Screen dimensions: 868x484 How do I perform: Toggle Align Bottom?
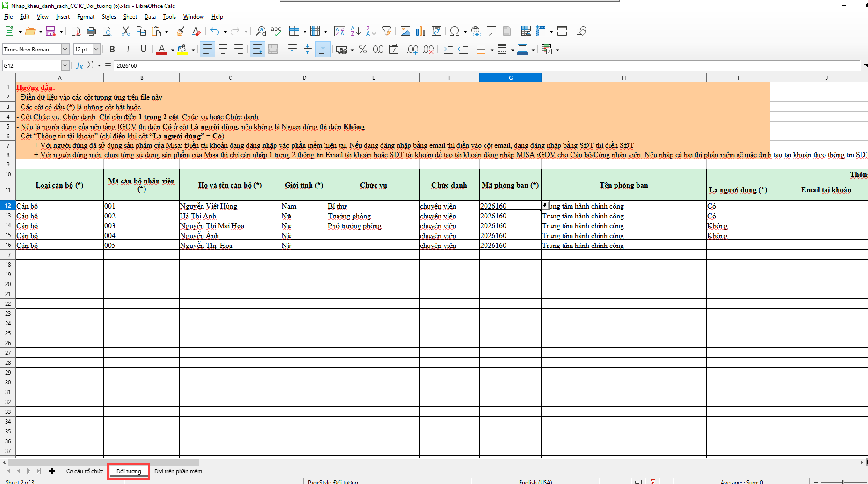323,50
